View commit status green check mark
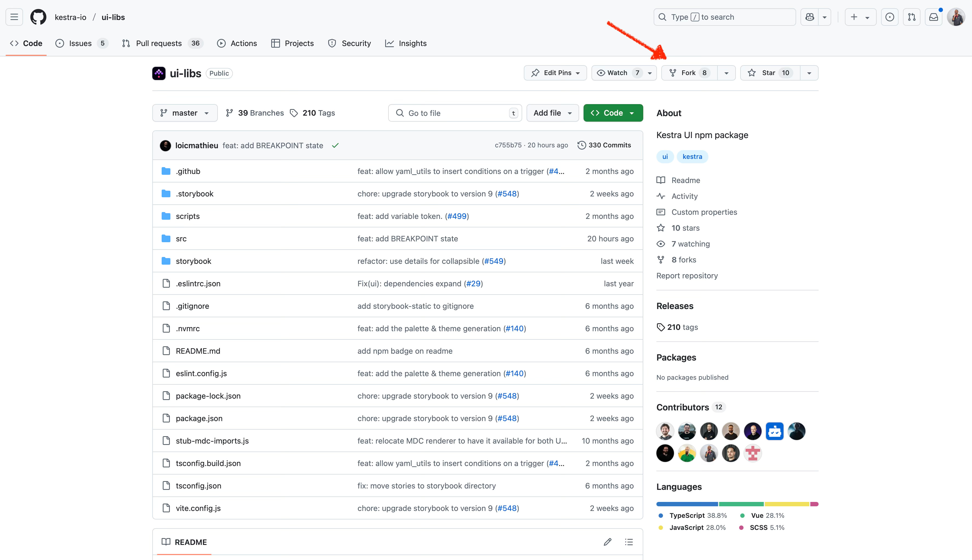972x560 pixels. coord(335,145)
